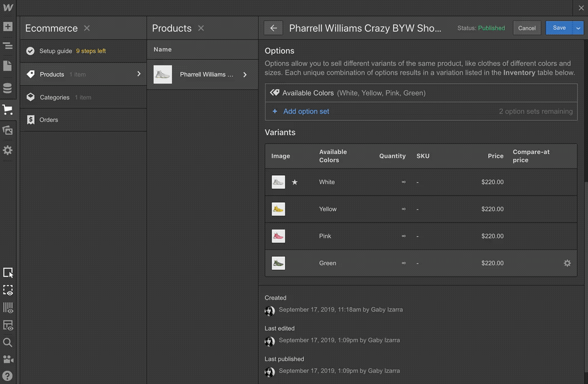Open the Assets panel icon
The image size is (588, 384).
click(8, 130)
